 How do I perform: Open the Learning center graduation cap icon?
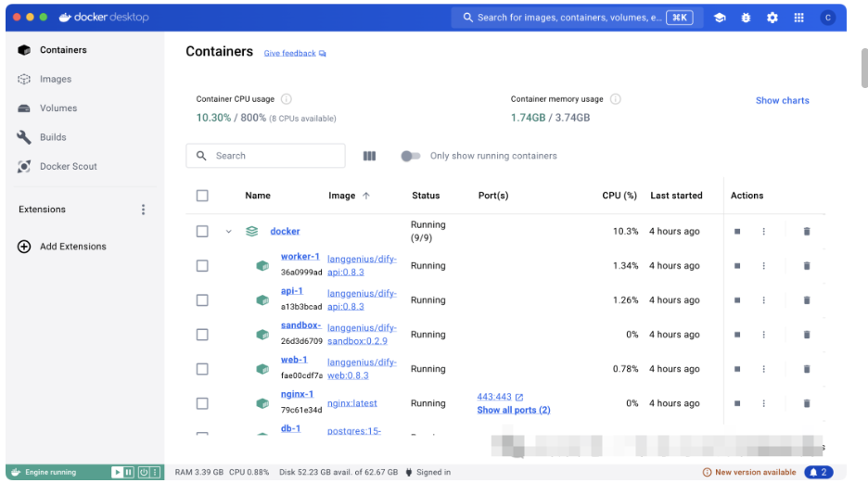click(x=720, y=18)
